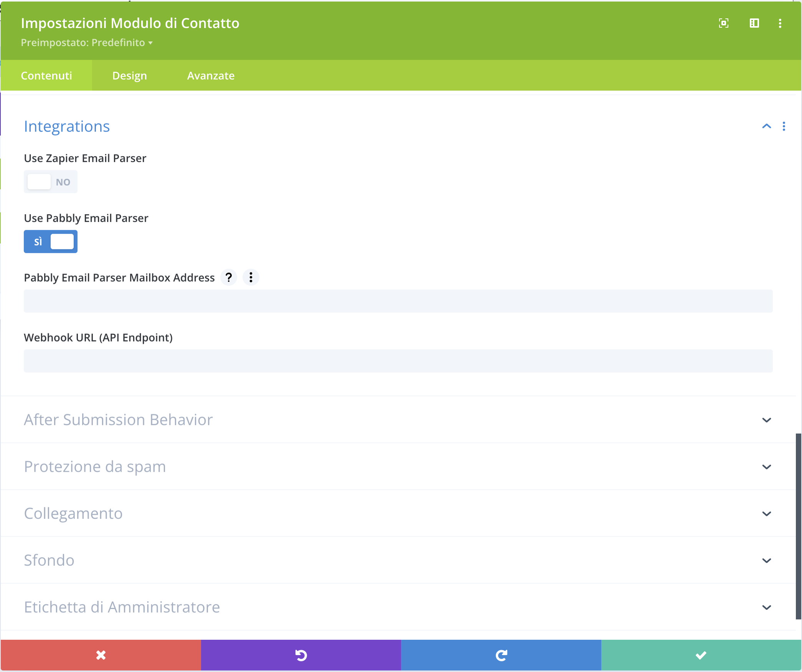Viewport: 802px width, 672px height.
Task: Open the Integrations section three-dot menu
Action: click(784, 126)
